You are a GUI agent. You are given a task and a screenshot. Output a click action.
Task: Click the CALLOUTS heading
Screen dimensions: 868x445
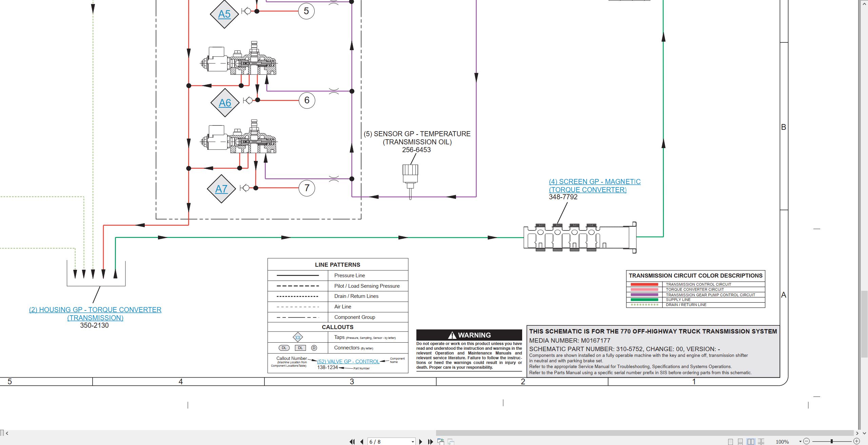pyautogui.click(x=338, y=327)
